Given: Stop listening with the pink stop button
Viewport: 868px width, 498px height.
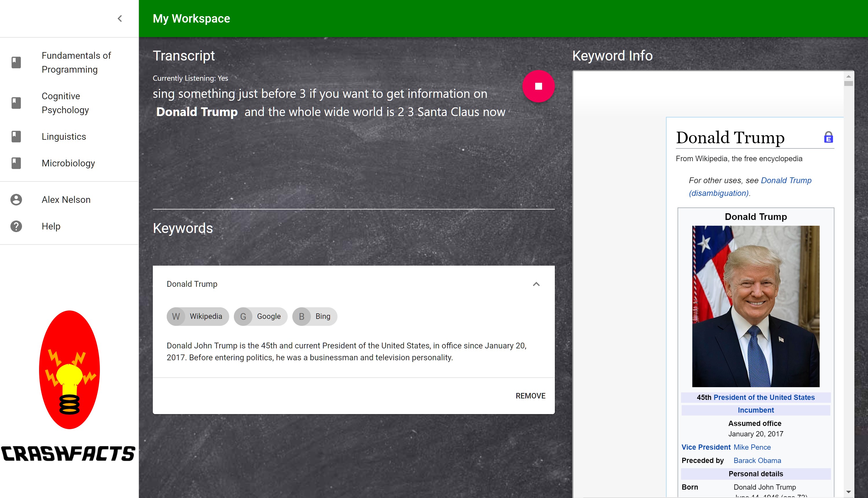Looking at the screenshot, I should [538, 86].
